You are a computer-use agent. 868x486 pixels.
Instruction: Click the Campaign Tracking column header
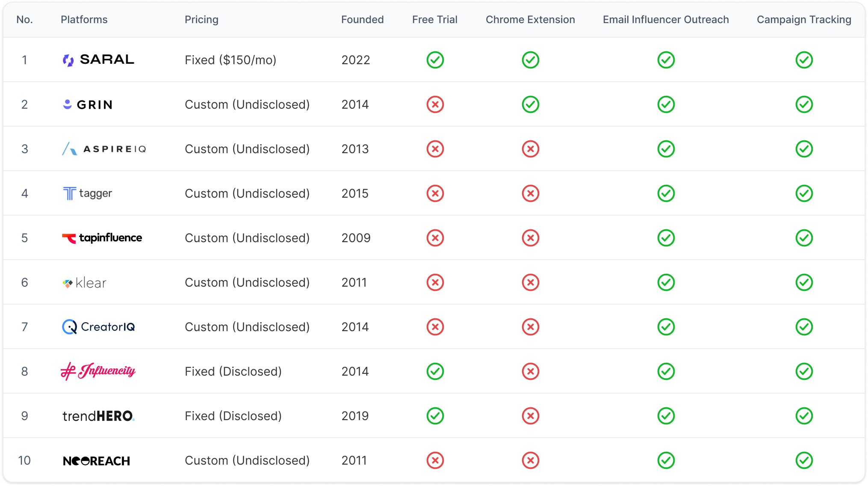point(804,20)
